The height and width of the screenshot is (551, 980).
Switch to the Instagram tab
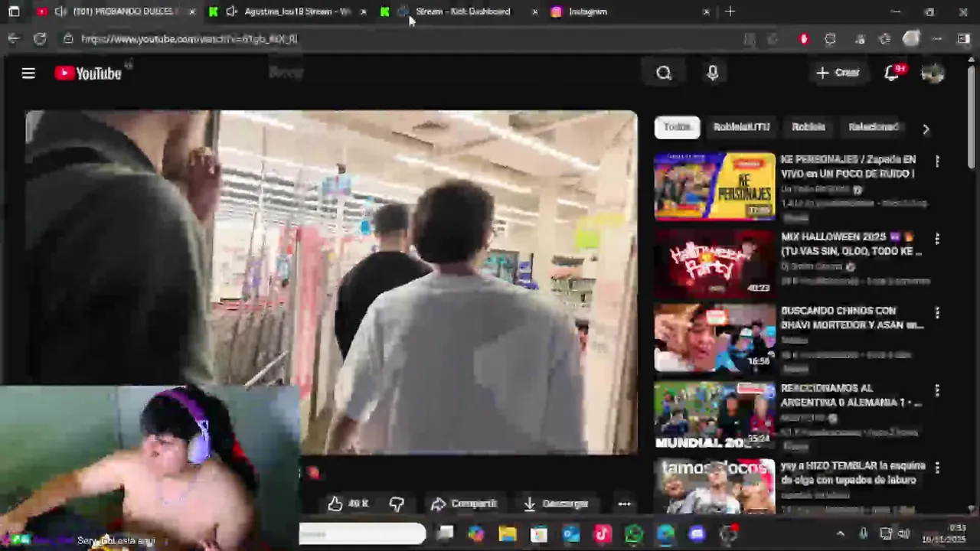[629, 11]
